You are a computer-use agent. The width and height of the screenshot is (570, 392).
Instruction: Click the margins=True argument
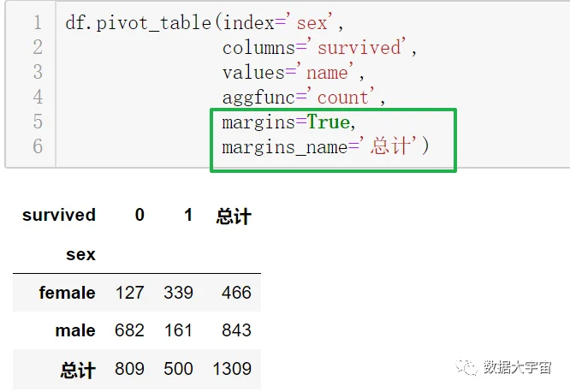tap(289, 122)
